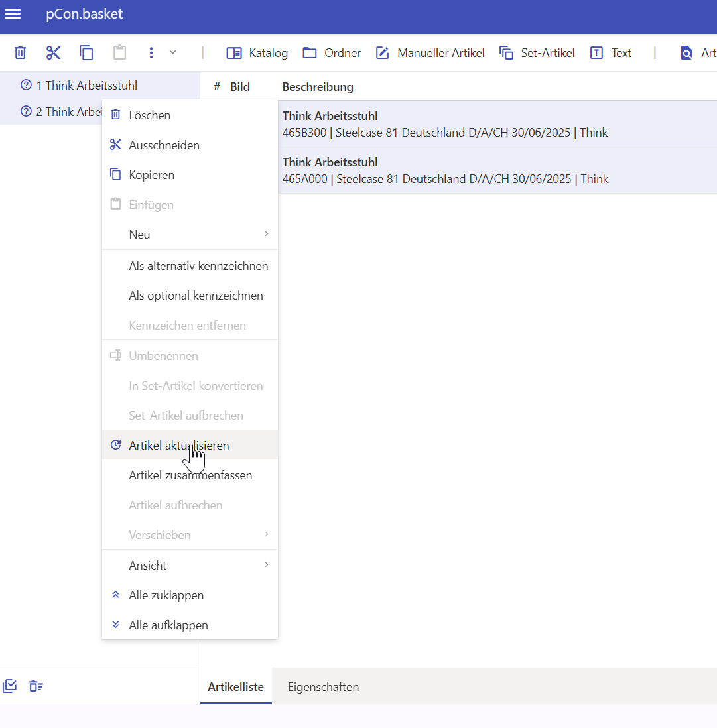This screenshot has height=728, width=717.
Task: Insert a Text item from toolbar
Action: click(611, 53)
